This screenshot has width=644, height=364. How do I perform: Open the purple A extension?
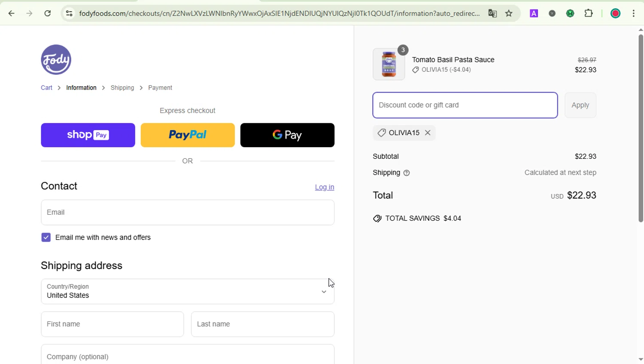pos(534,13)
